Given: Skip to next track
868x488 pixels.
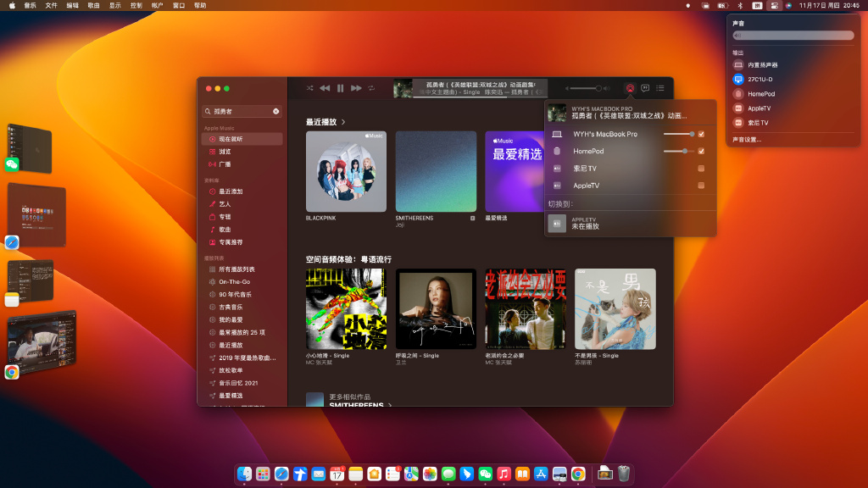Looking at the screenshot, I should 356,88.
